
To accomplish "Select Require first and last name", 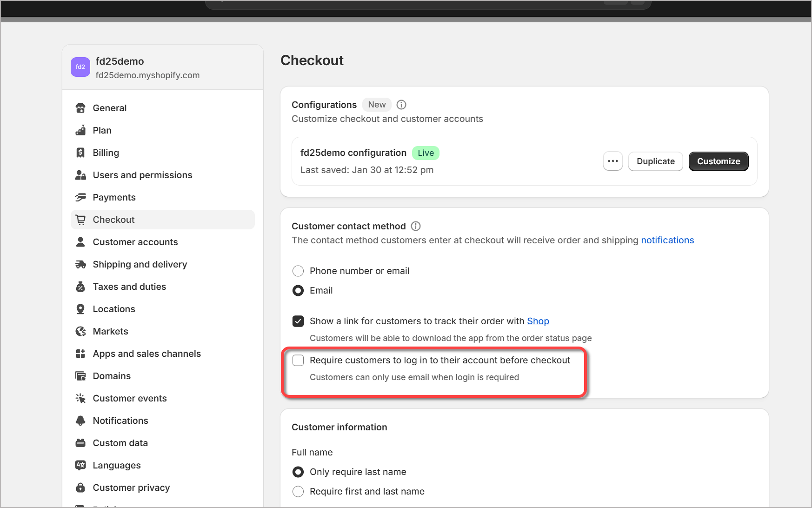I will [298, 491].
